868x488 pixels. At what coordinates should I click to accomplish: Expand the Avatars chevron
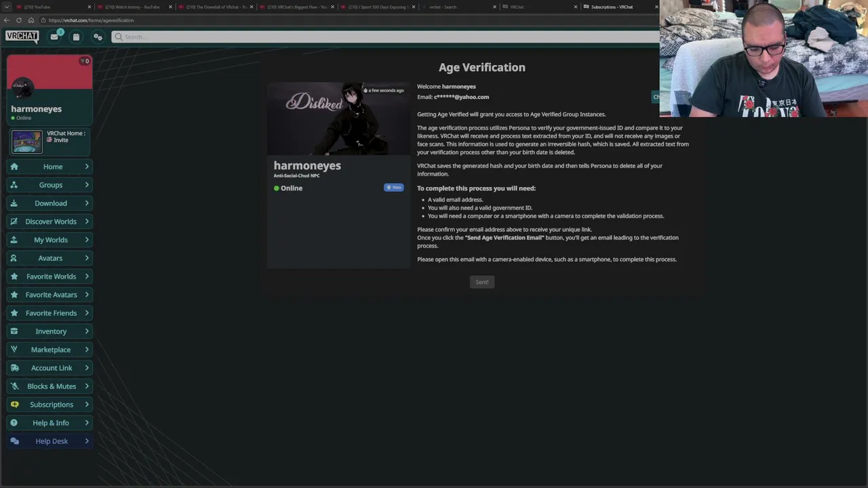(x=87, y=258)
